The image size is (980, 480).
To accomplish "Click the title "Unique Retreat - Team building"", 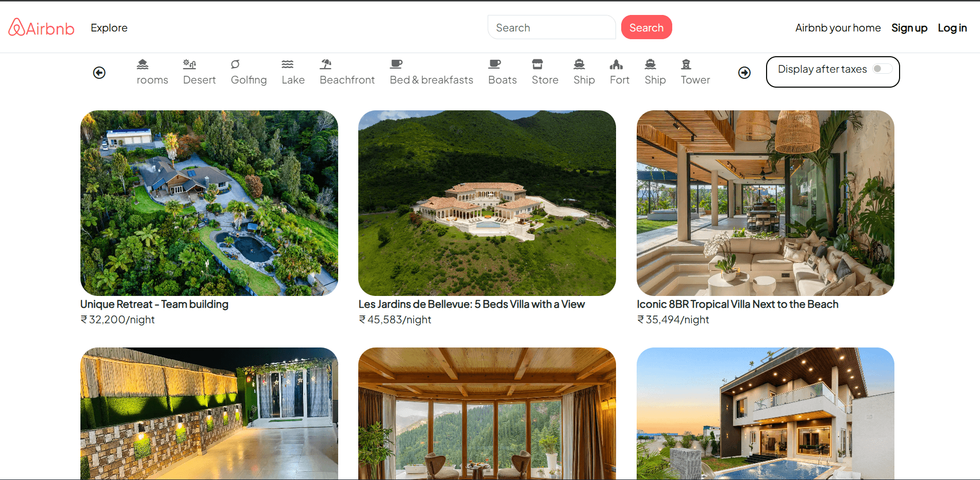I will 154,304.
